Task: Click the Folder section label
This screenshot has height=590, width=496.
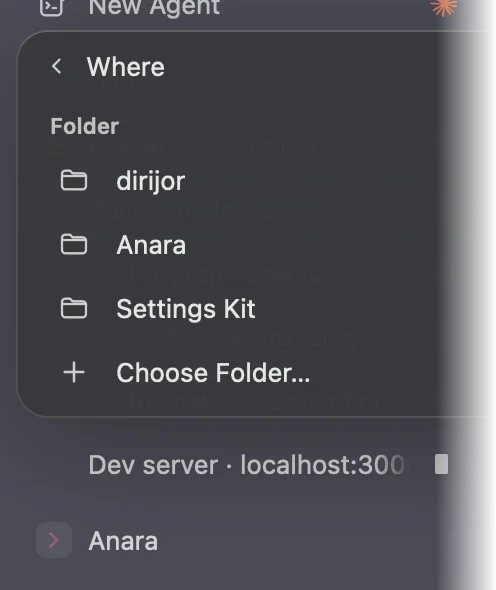Action: coord(85,126)
